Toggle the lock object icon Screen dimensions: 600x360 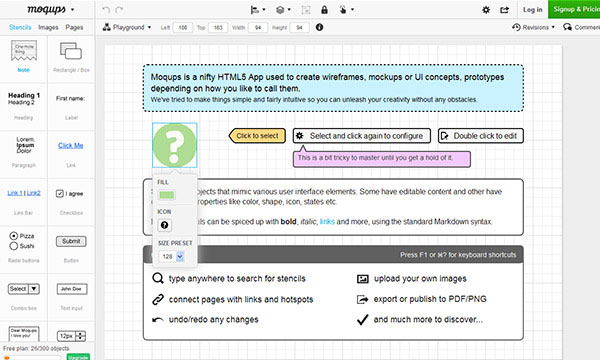324,10
